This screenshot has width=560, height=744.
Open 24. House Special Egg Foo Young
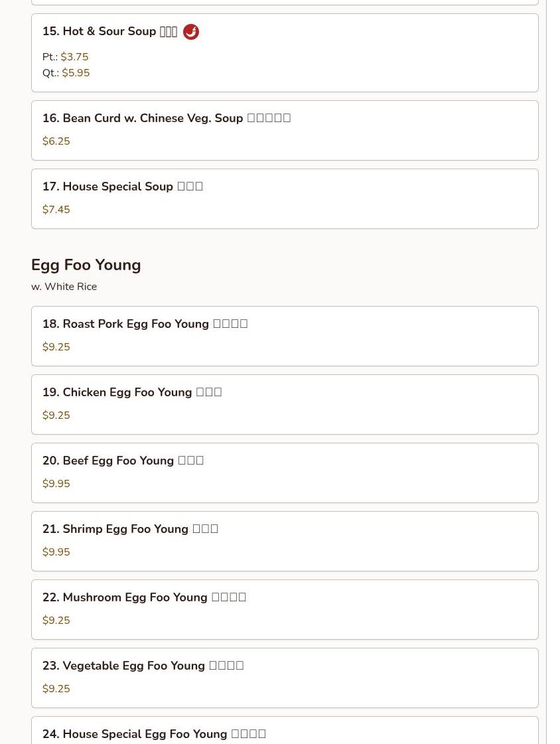coord(285,730)
